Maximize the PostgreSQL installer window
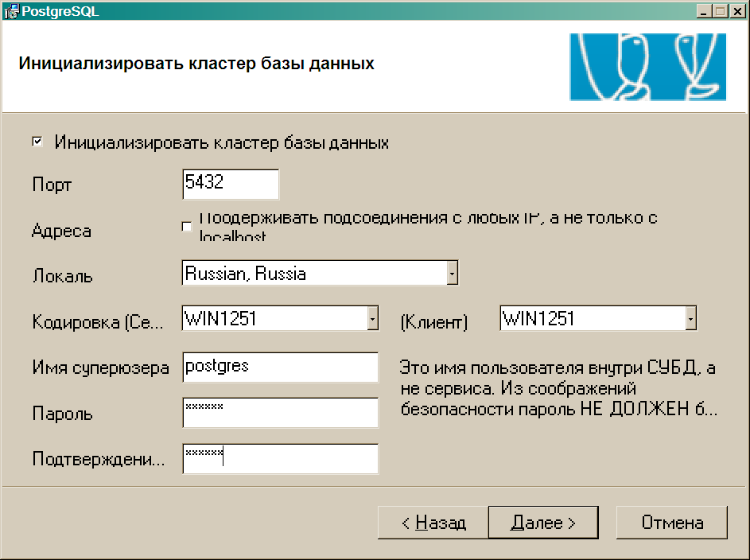 click(x=720, y=11)
